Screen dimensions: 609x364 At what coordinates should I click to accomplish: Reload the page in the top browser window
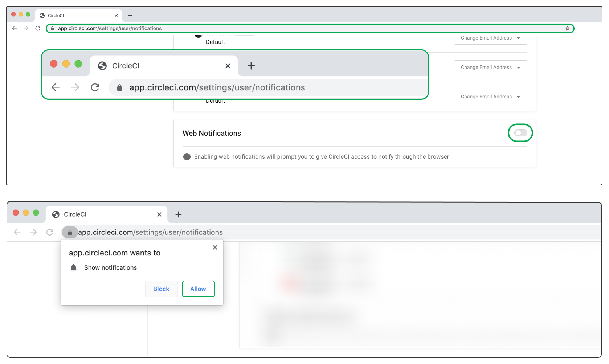38,28
